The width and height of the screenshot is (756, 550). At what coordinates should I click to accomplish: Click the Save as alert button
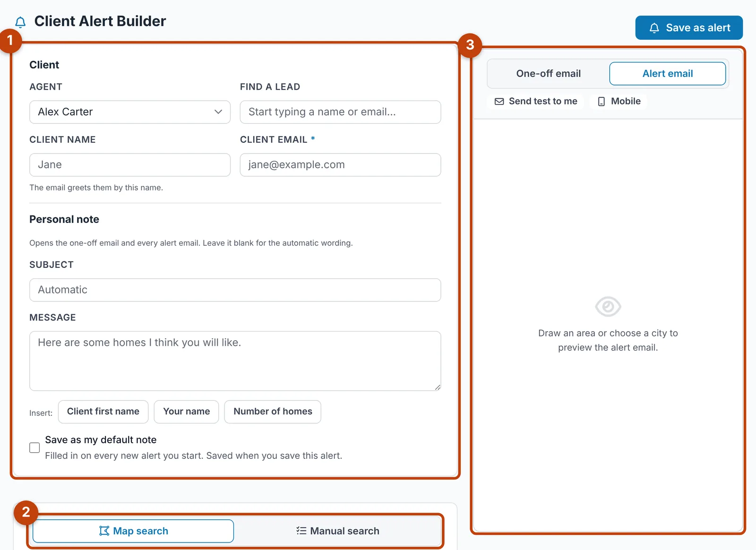point(689,28)
